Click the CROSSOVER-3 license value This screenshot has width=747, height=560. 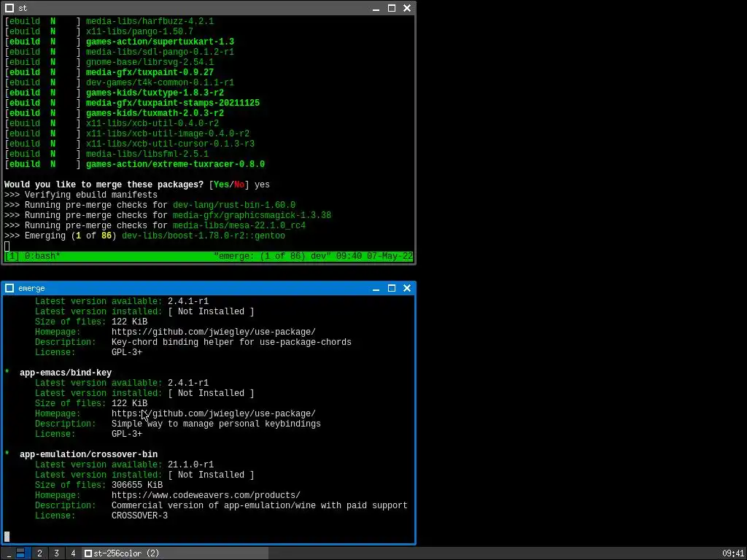139,516
